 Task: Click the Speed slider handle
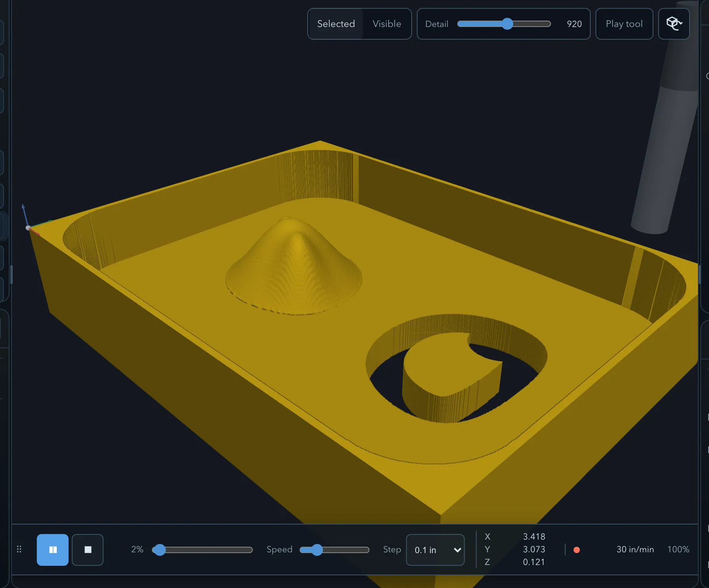click(x=317, y=550)
